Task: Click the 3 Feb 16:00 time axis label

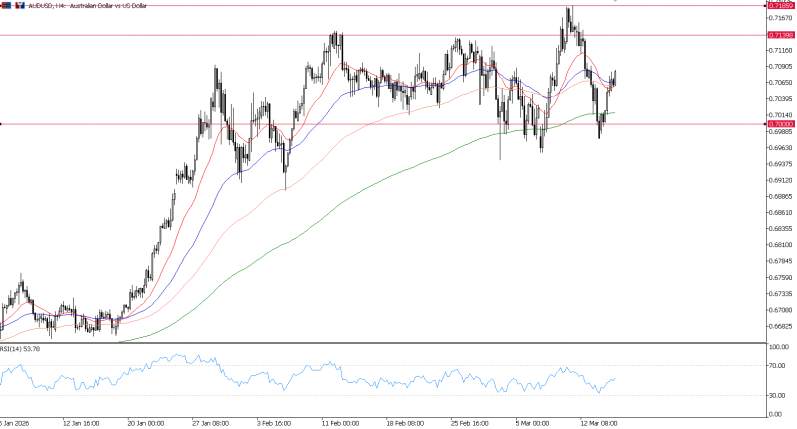Action: point(274,423)
